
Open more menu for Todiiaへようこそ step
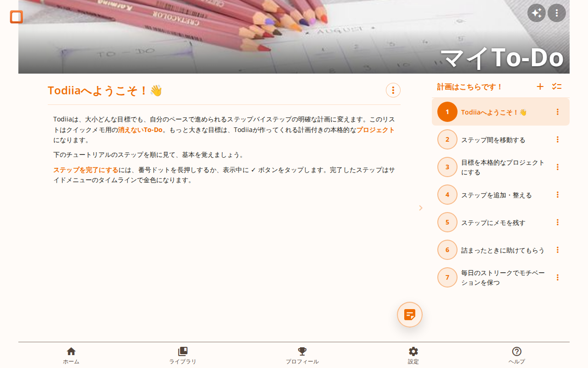[558, 112]
